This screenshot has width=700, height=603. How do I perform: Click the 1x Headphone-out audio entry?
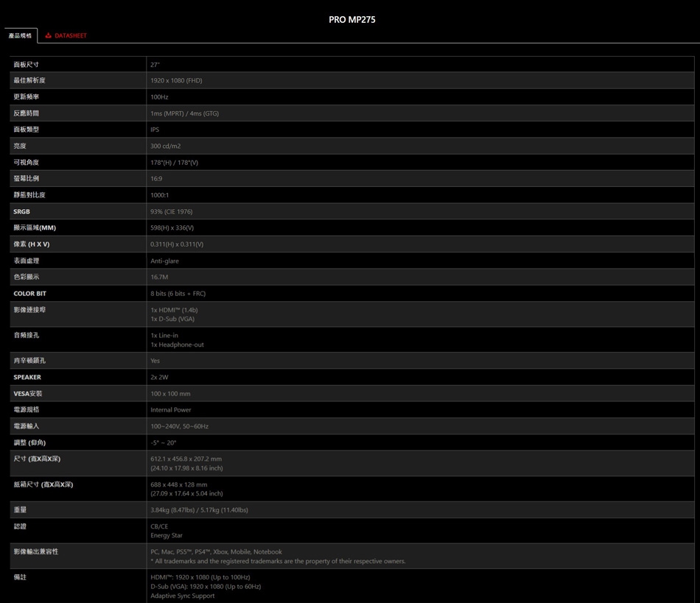pos(177,345)
